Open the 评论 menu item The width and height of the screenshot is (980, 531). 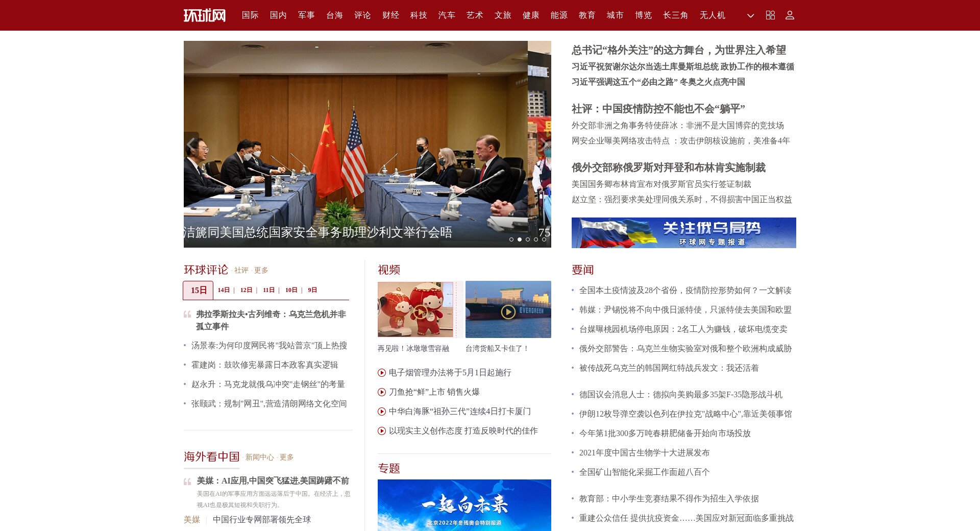pos(362,15)
